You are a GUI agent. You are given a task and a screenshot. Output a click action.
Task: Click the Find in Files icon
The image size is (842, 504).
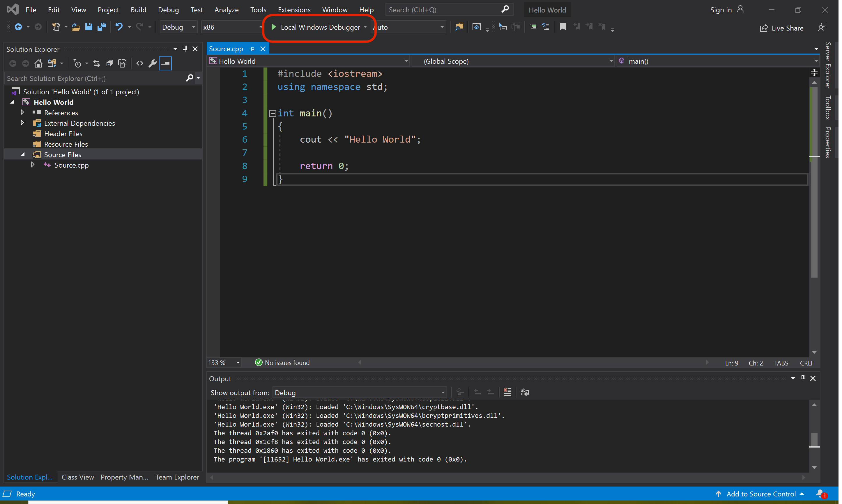pos(459,27)
